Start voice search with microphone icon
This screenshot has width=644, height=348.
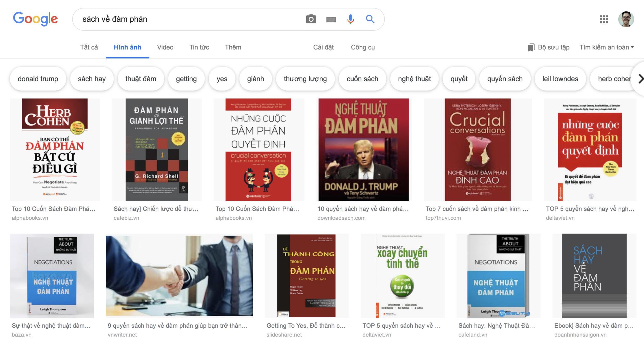(x=350, y=19)
